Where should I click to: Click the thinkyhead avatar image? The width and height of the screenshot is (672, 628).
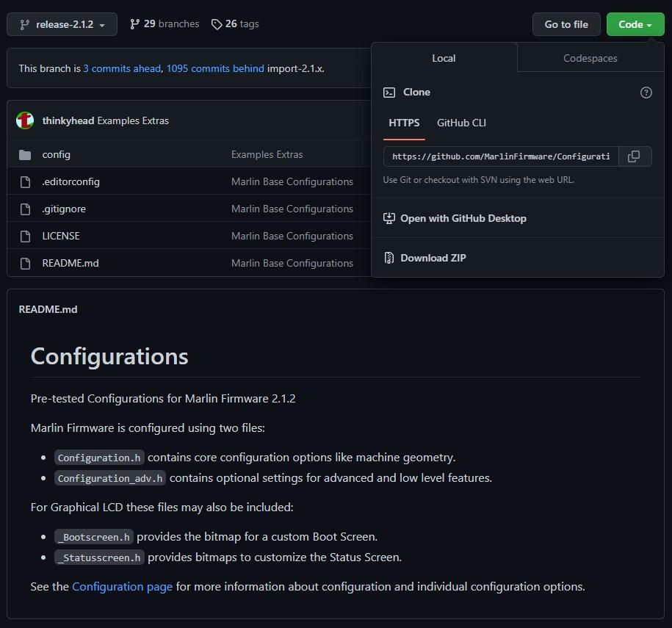point(25,120)
